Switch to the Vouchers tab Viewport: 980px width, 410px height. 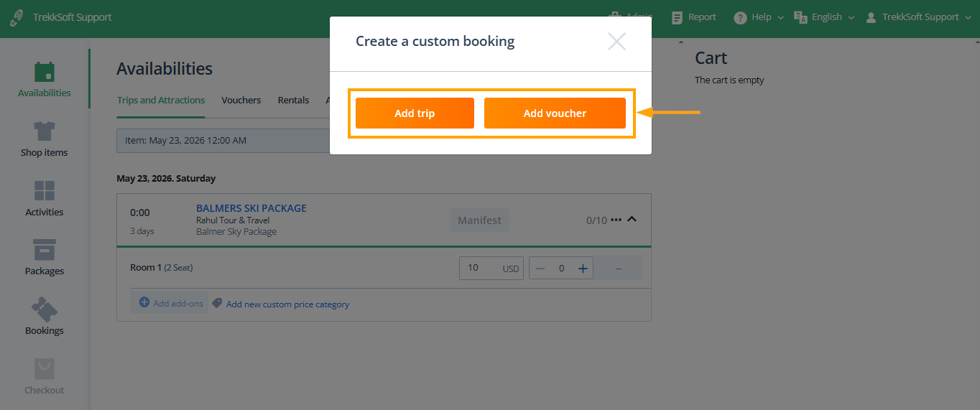pos(241,101)
